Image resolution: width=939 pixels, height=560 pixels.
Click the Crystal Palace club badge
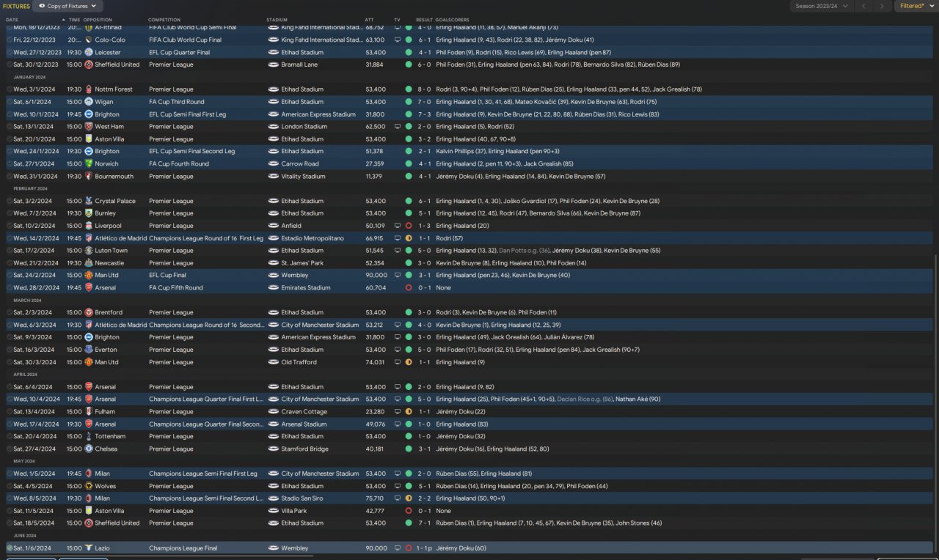[88, 201]
